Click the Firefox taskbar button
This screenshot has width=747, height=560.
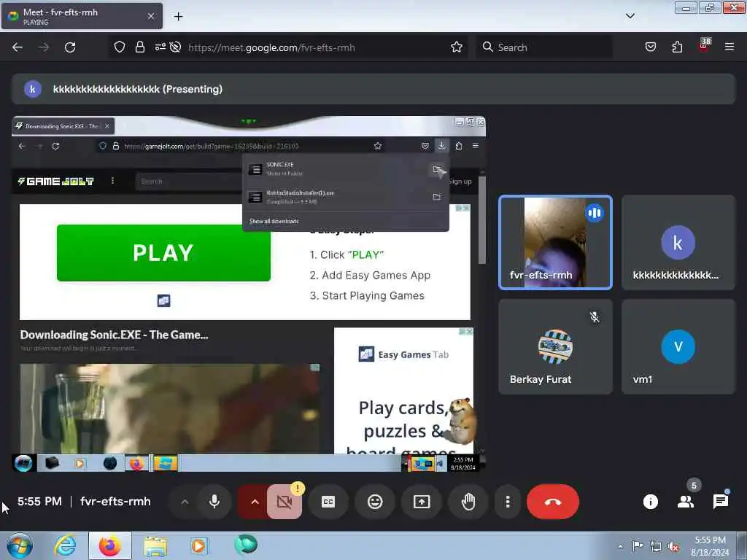point(110,545)
